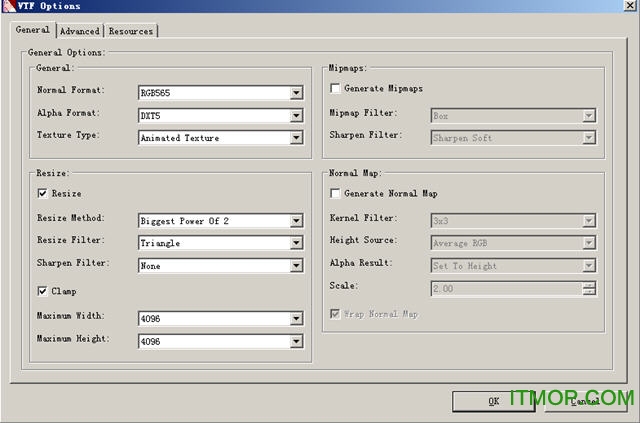Click the OK button
Image resolution: width=640 pixels, height=423 pixels.
click(x=493, y=401)
